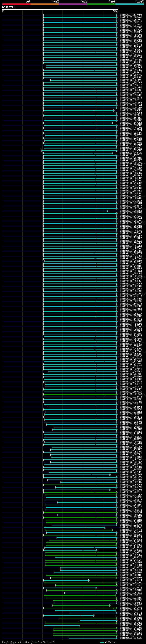146x644 pixels.
Task: Select the UniRef100_B2ABH3 label
Action: [x=131, y=151]
